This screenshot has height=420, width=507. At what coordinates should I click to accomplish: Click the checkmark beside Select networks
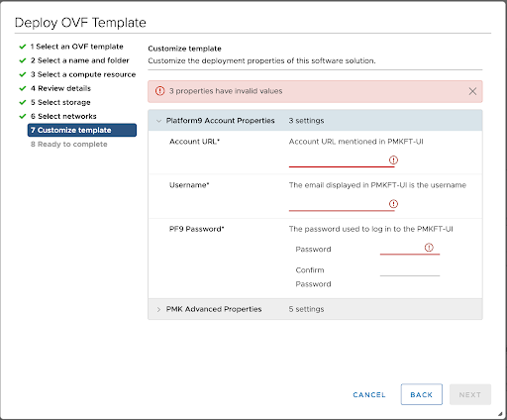[23, 116]
